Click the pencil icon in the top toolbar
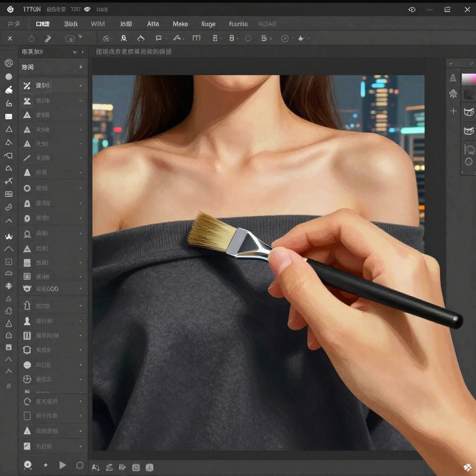Viewport: 476px width, 476px height. click(48, 39)
